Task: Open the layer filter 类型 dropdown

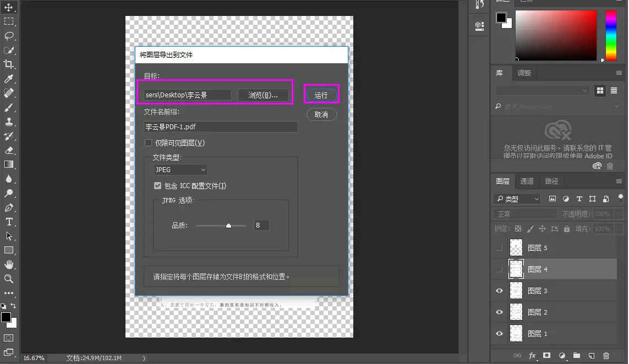Action: [517, 199]
